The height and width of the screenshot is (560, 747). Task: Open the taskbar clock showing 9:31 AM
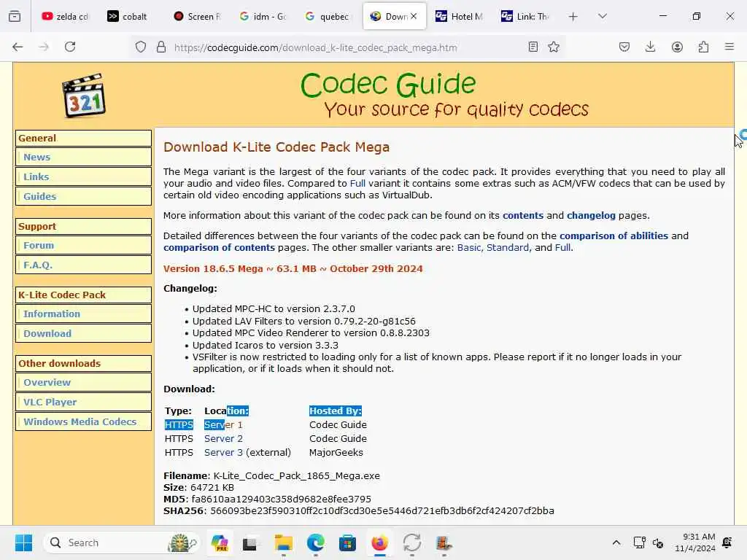point(695,542)
